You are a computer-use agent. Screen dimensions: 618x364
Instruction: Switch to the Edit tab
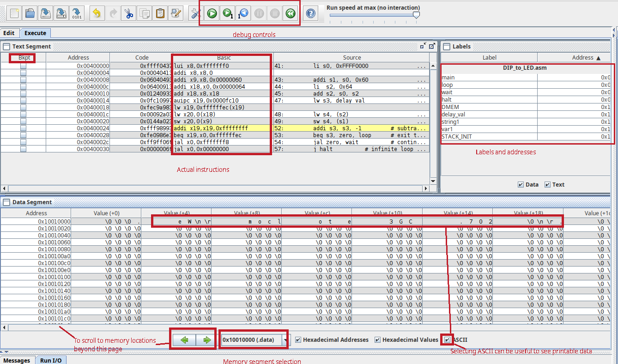[x=9, y=33]
